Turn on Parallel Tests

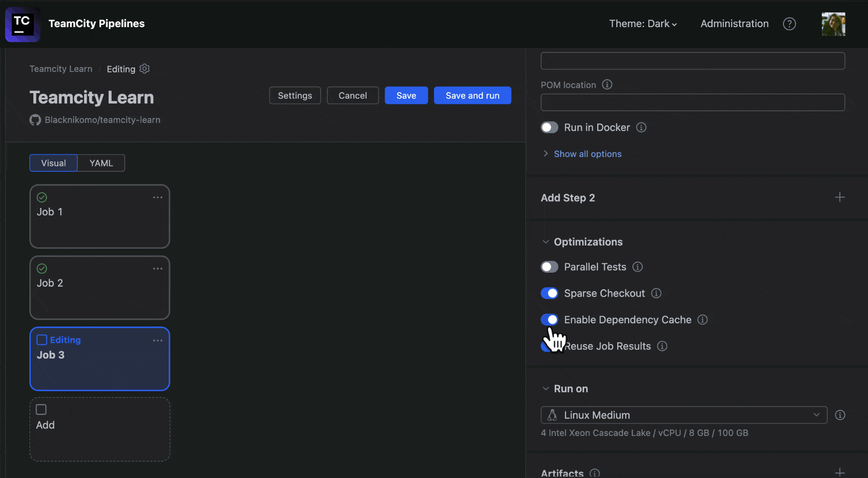pos(549,267)
